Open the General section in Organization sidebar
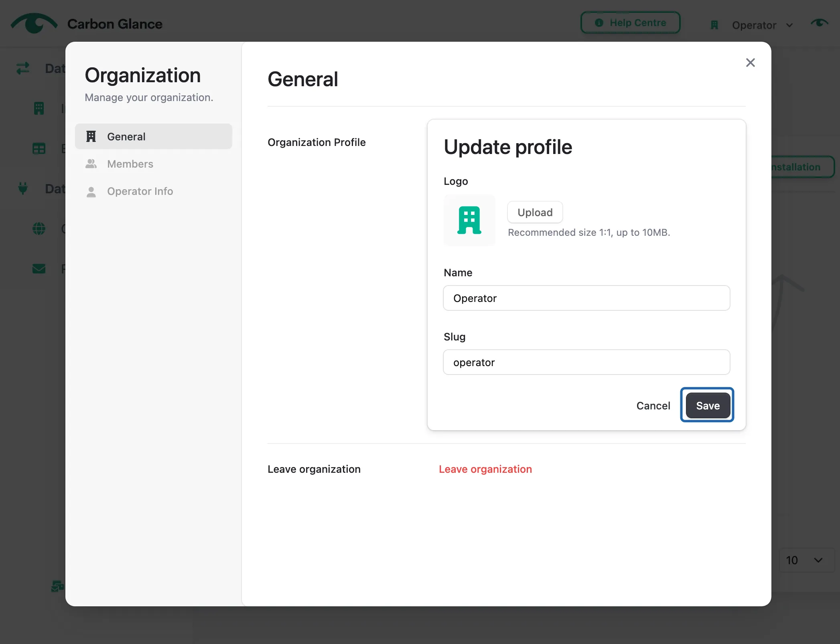 point(154,137)
